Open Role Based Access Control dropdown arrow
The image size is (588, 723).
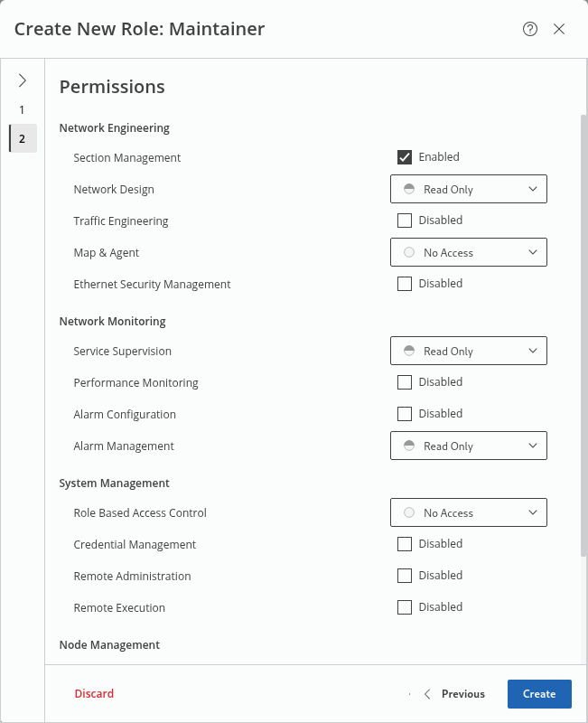(x=532, y=513)
